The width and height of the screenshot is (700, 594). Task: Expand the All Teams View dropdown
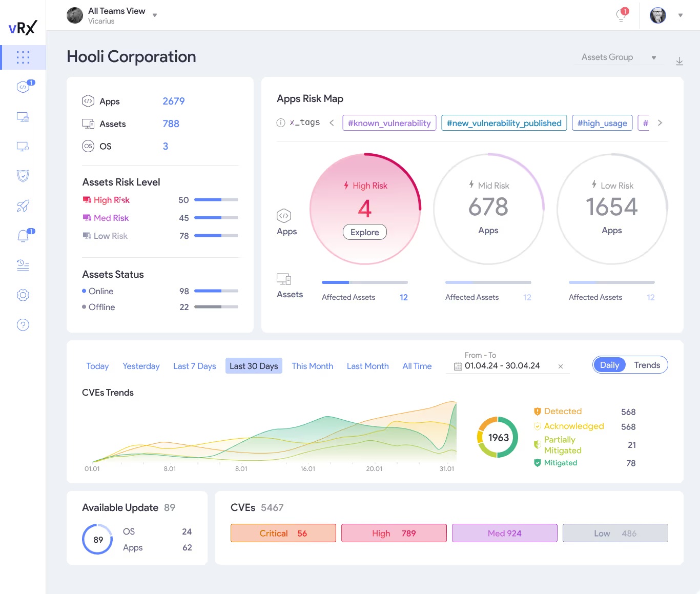pos(155,15)
